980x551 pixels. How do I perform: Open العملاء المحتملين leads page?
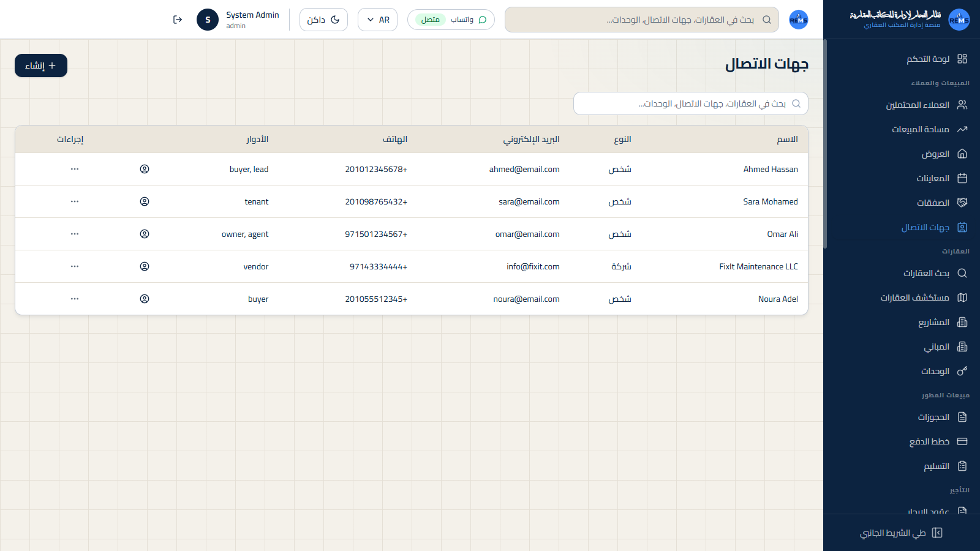[x=918, y=105]
